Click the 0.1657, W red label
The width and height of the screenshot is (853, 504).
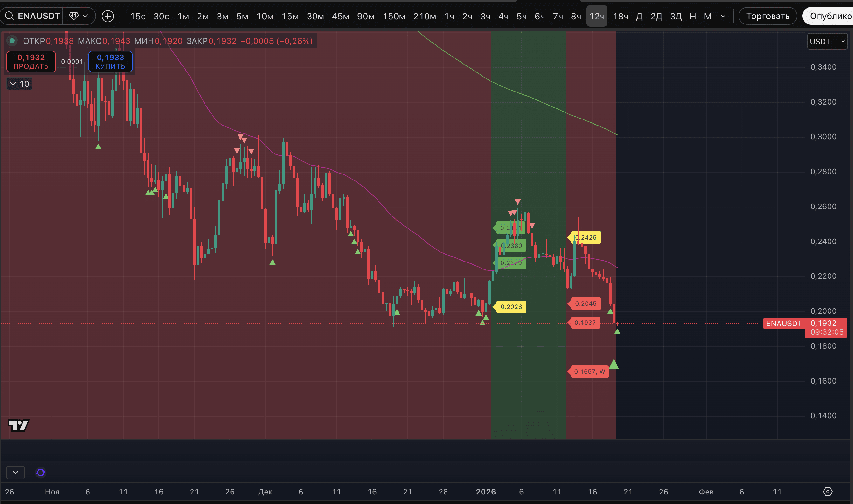[590, 371]
